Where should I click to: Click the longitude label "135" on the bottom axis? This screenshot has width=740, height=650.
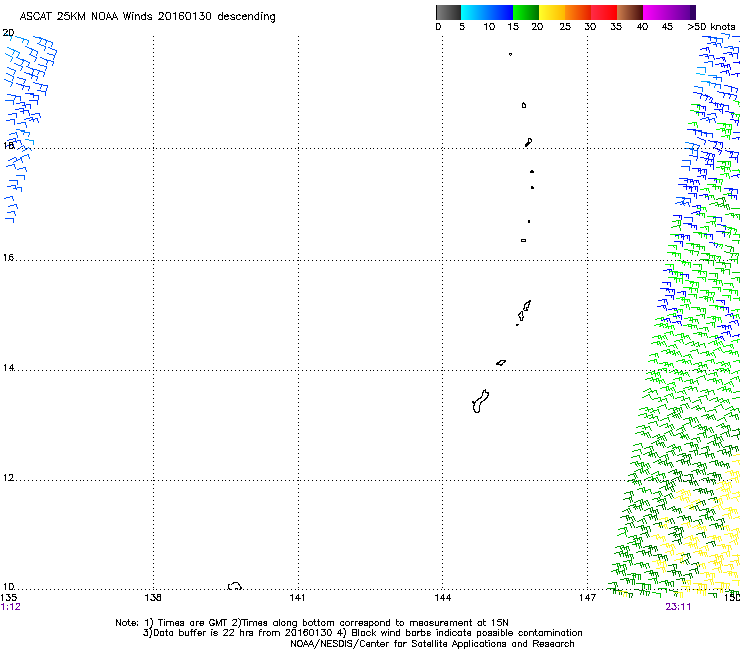[x=9, y=598]
